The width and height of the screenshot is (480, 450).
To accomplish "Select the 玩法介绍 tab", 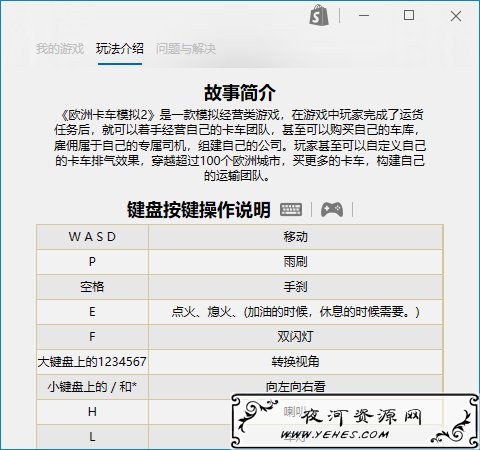I will tap(120, 49).
